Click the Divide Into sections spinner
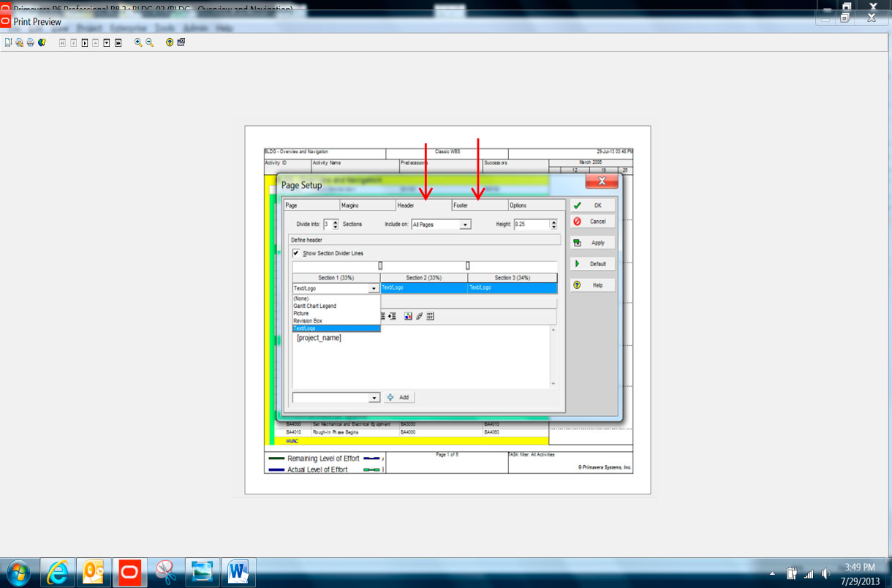 (x=336, y=225)
